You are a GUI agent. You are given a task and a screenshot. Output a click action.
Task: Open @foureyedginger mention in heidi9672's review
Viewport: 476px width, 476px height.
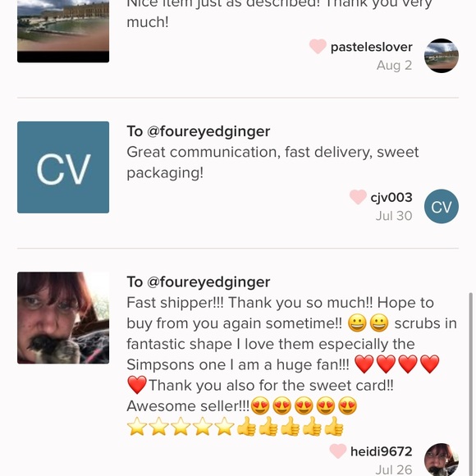pos(208,282)
